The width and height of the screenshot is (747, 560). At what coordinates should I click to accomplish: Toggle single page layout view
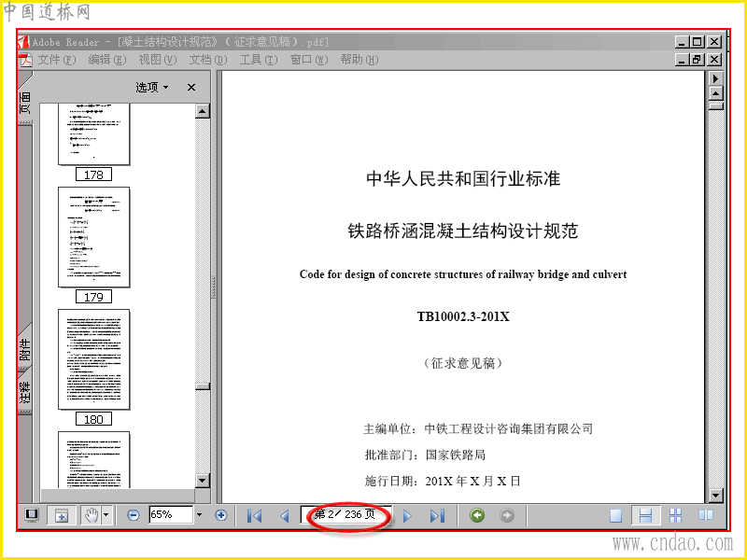click(x=615, y=515)
